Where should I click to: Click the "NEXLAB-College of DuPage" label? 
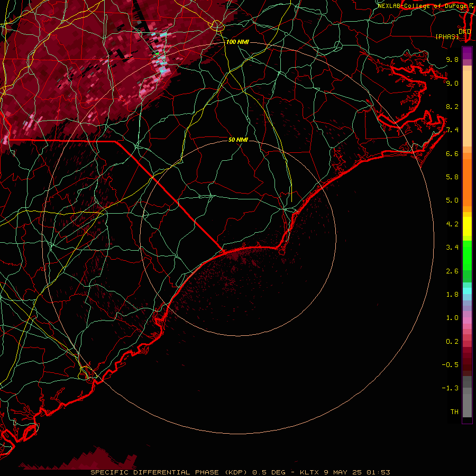pyautogui.click(x=422, y=6)
